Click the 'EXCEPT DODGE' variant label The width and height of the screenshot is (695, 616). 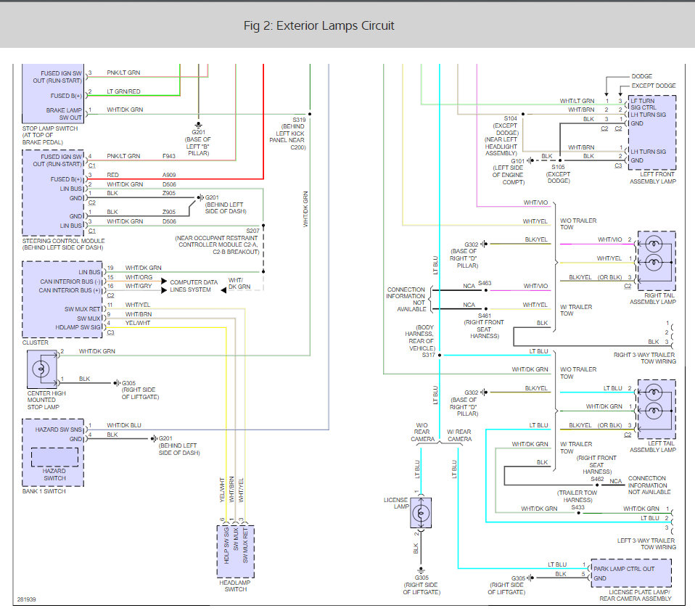pyautogui.click(x=654, y=86)
